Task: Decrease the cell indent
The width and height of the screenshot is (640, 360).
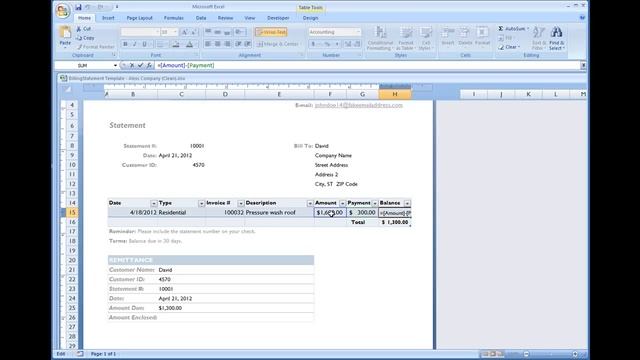Action: 238,44
